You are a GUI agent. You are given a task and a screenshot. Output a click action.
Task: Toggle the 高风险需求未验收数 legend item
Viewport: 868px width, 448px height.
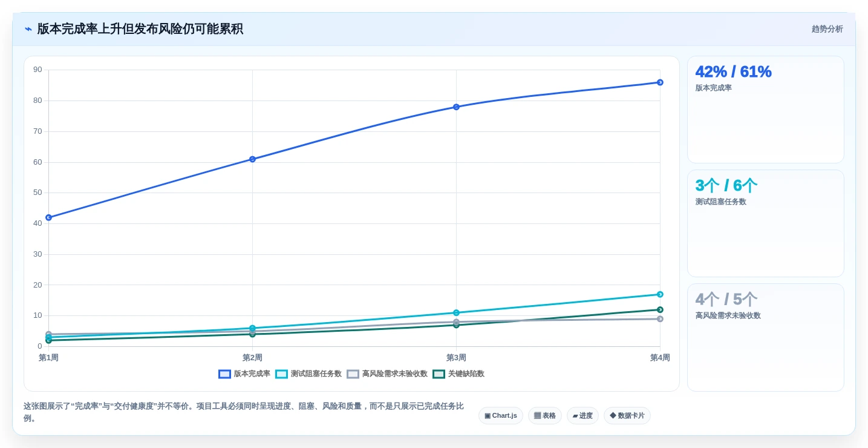point(387,374)
